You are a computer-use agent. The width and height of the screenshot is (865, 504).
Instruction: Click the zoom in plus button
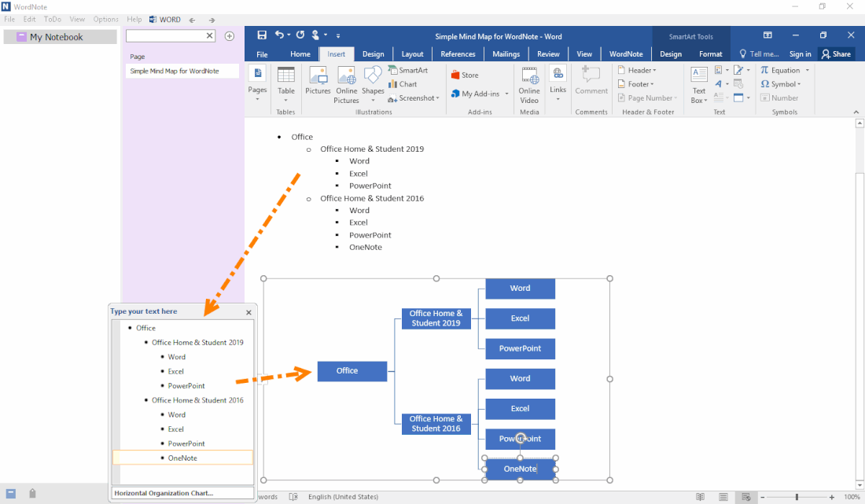tap(832, 498)
